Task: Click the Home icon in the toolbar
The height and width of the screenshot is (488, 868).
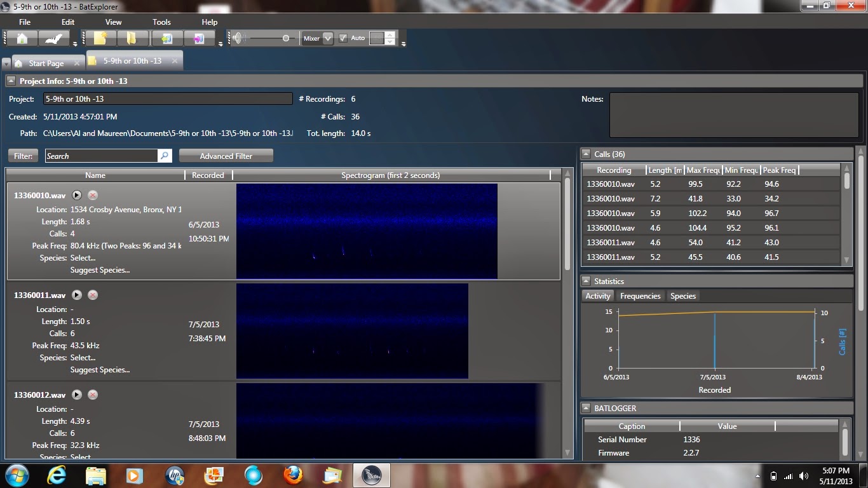Action: click(x=24, y=37)
